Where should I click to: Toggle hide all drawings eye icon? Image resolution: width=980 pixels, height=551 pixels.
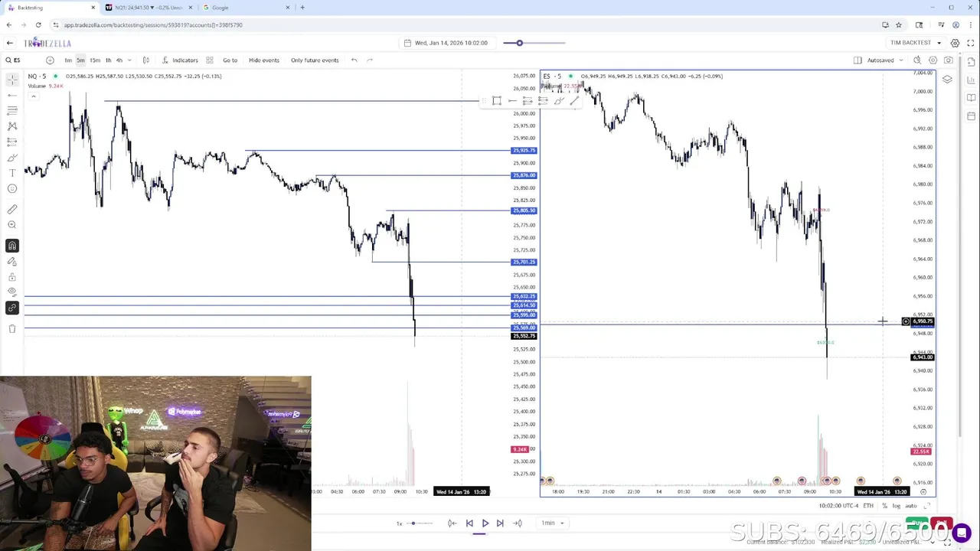click(x=12, y=292)
